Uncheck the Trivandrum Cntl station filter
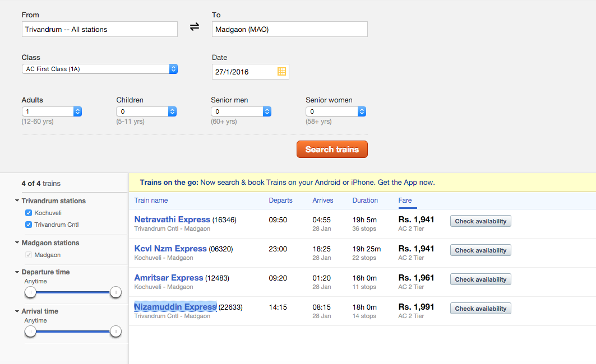 pyautogui.click(x=29, y=225)
